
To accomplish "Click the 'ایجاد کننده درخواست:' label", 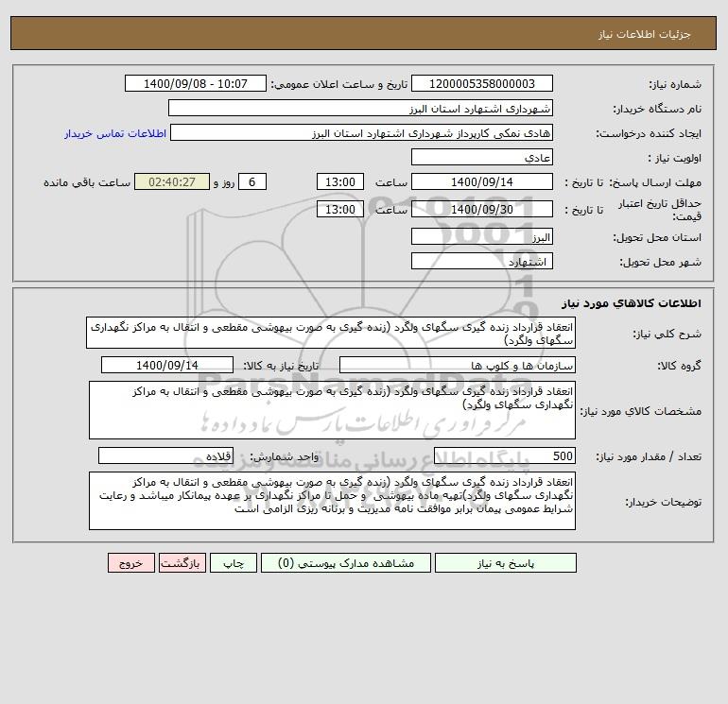I will pos(649,133).
